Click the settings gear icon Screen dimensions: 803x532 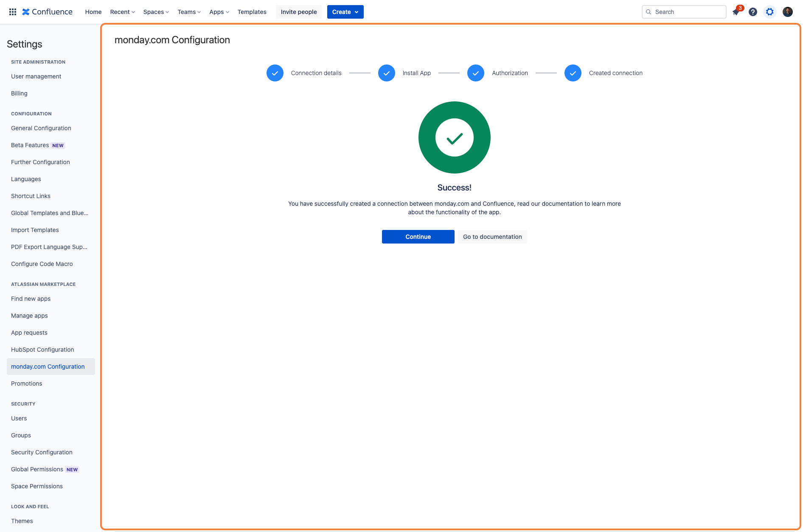(770, 12)
